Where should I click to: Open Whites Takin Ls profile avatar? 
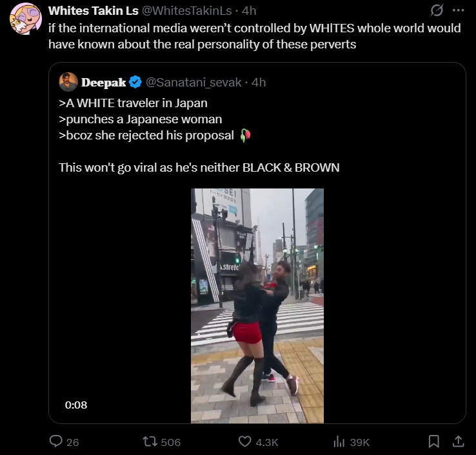pyautogui.click(x=26, y=19)
